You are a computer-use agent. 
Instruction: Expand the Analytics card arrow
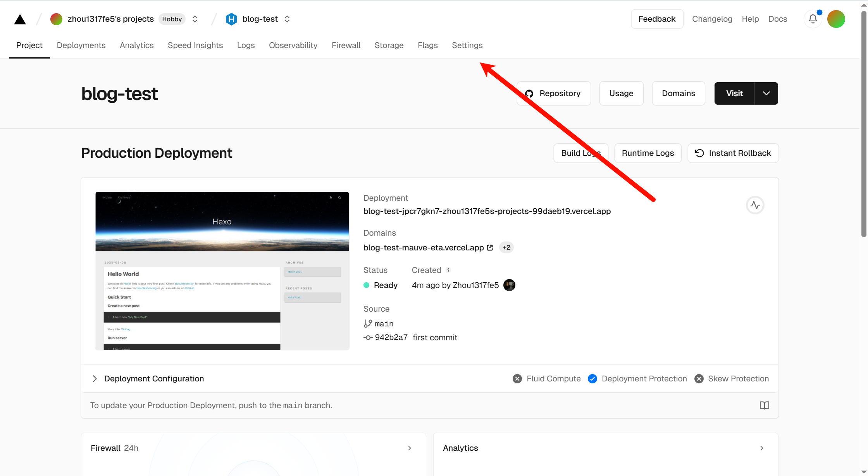coord(762,448)
